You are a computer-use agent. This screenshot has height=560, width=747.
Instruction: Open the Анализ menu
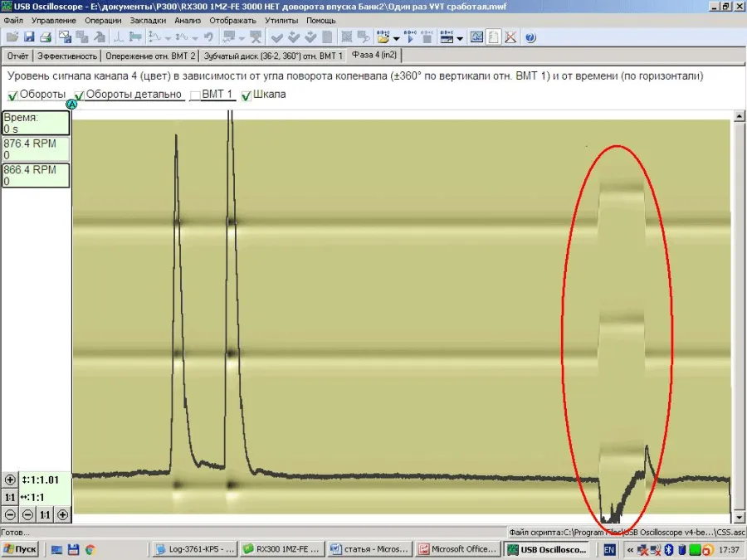(x=188, y=21)
